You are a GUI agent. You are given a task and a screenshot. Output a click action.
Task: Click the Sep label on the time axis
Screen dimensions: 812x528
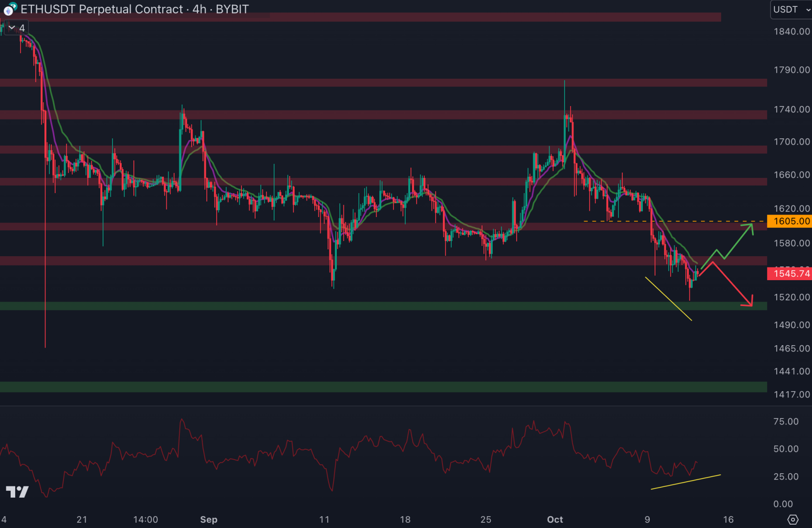[x=209, y=520]
